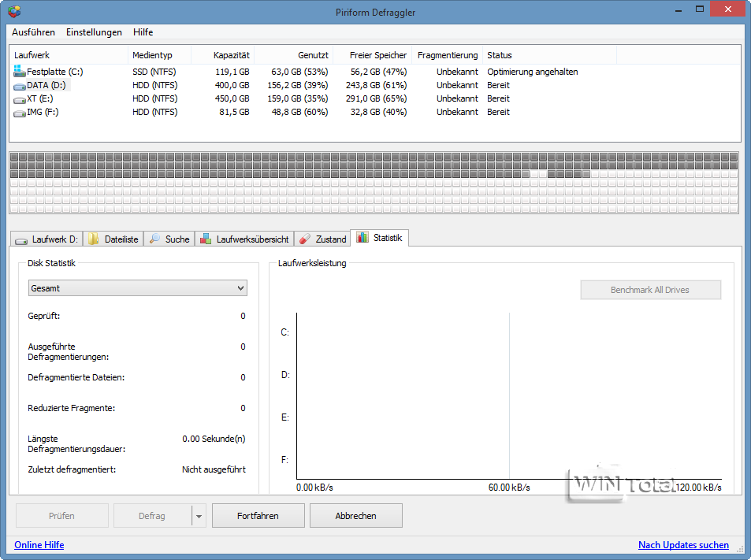Viewport: 751px width, 560px height.
Task: Sort by the Genutzt column header
Action: click(x=294, y=55)
